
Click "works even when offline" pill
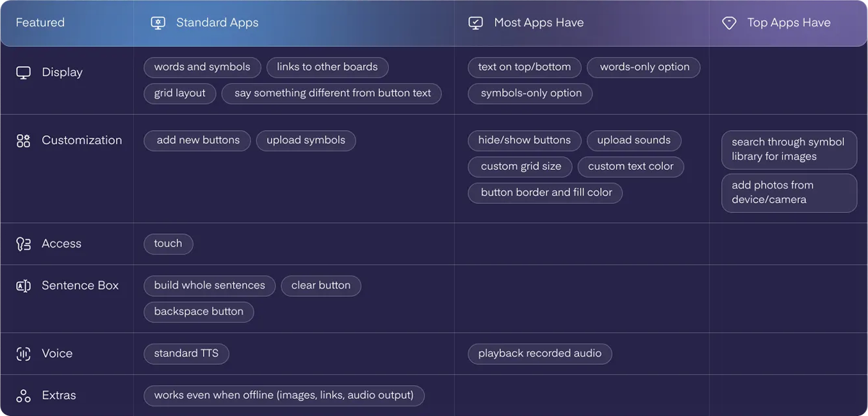click(284, 395)
